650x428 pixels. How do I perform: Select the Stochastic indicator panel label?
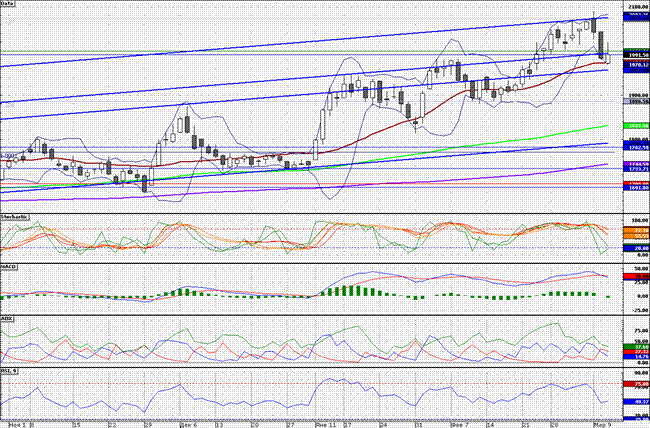pos(14,216)
